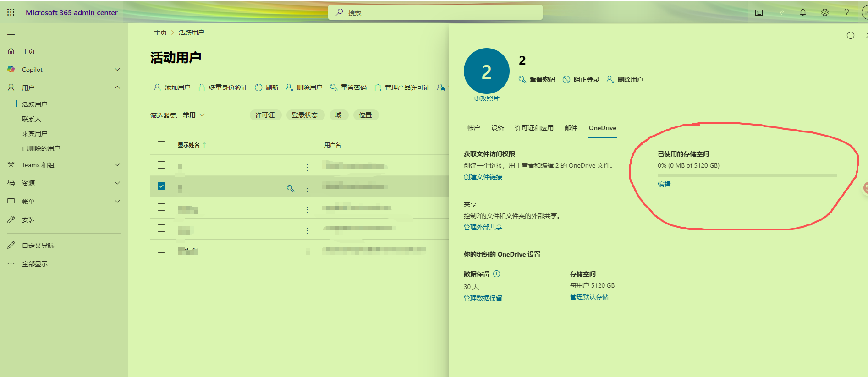Toggle the select-all checkbox in table header

tap(161, 145)
